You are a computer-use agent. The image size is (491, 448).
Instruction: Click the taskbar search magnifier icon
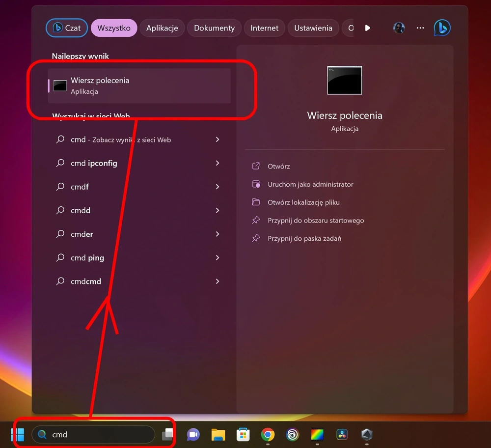click(42, 435)
